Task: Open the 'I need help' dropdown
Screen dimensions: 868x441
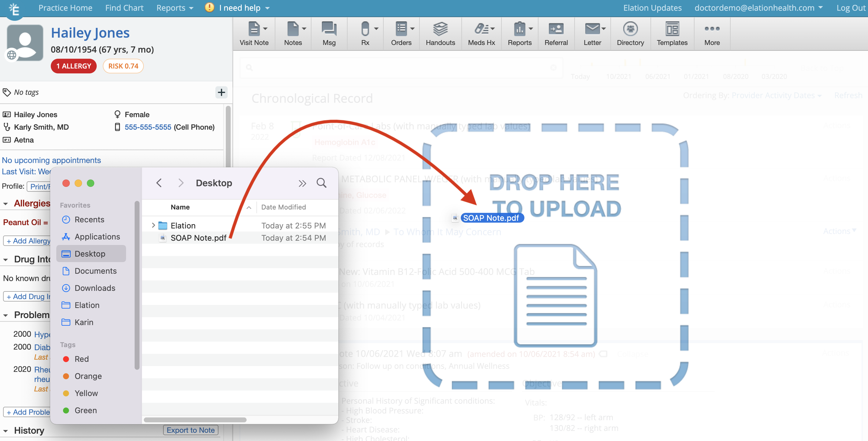Action: coord(237,7)
